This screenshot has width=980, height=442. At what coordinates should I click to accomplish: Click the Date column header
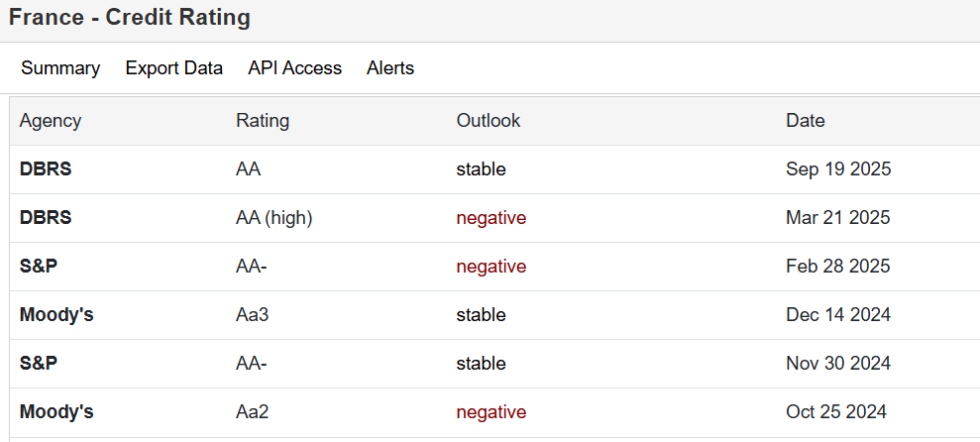[x=806, y=121]
